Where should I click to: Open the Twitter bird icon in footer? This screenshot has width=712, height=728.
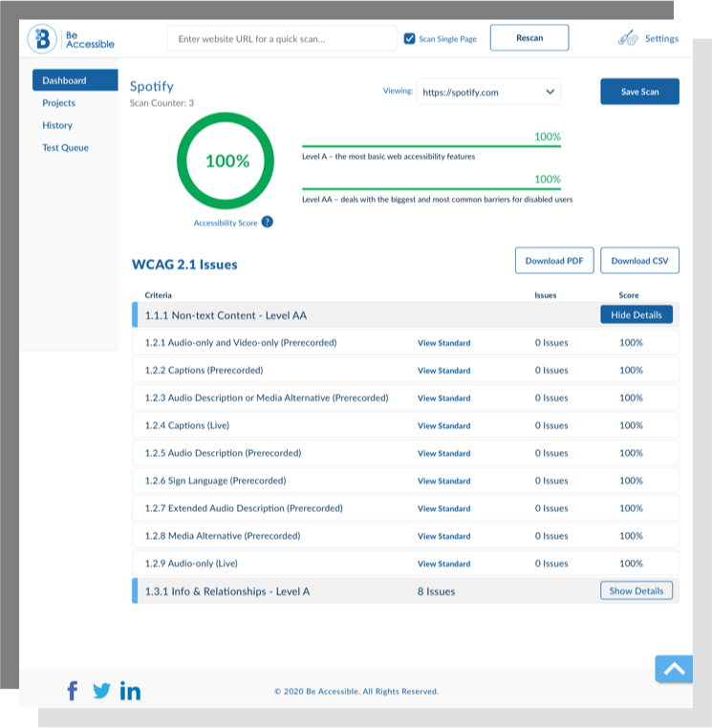[x=101, y=691]
